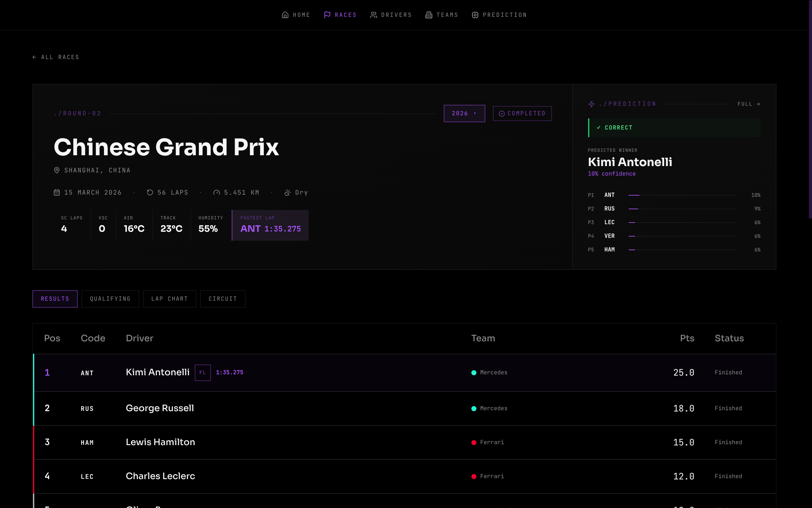Click the Mercedes color dot in Russell row
812x508 pixels.
(474, 409)
